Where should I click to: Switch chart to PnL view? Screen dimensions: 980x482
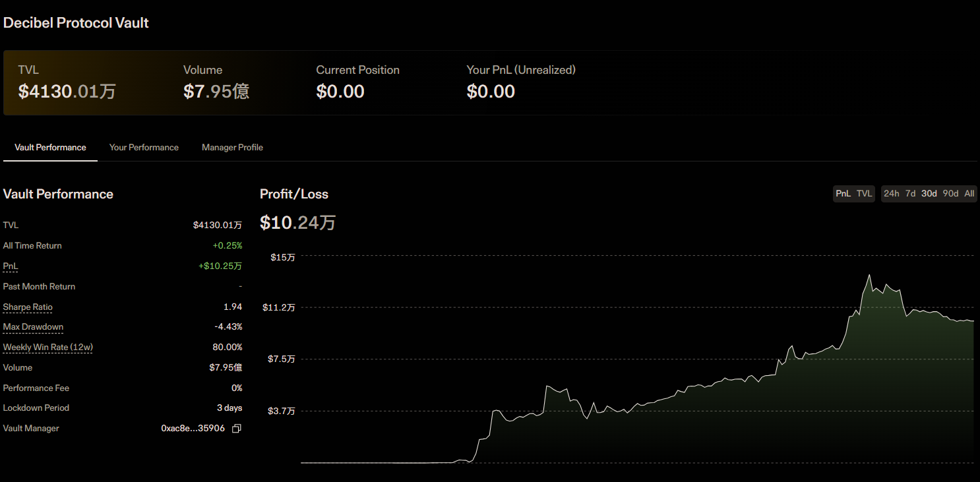[x=843, y=194]
